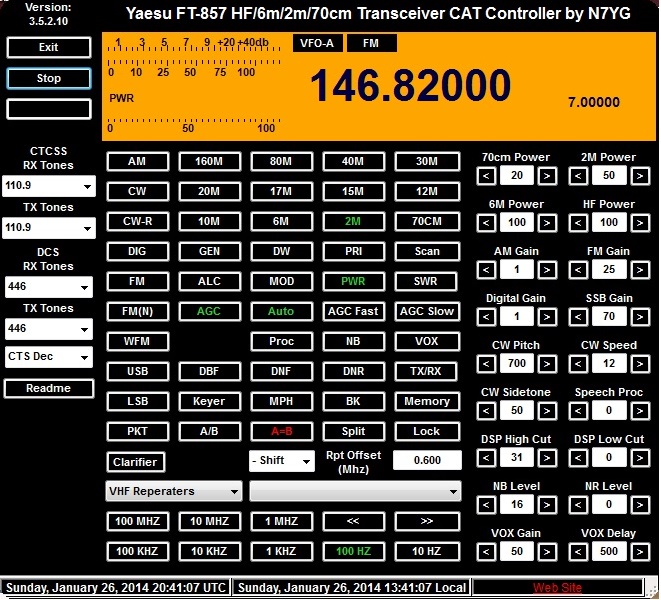Screen dimensions: 661x600
Task: Start Scan
Action: click(427, 251)
